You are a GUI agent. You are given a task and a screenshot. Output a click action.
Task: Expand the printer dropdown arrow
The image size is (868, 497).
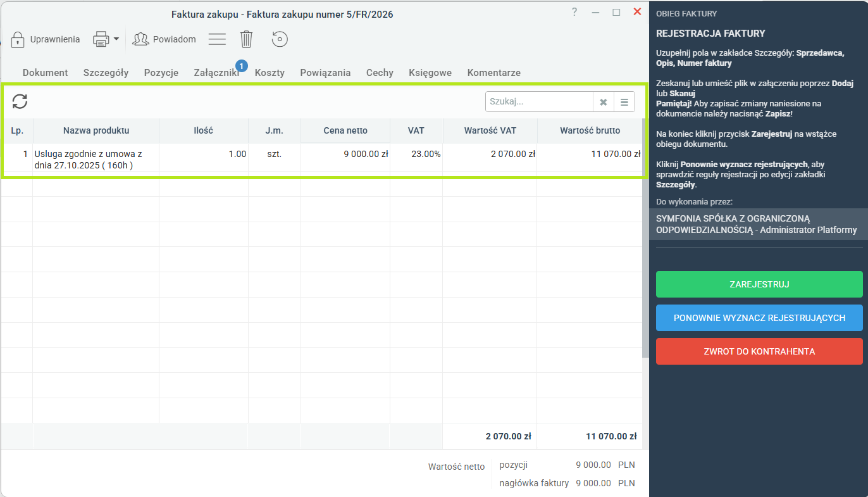(x=116, y=39)
